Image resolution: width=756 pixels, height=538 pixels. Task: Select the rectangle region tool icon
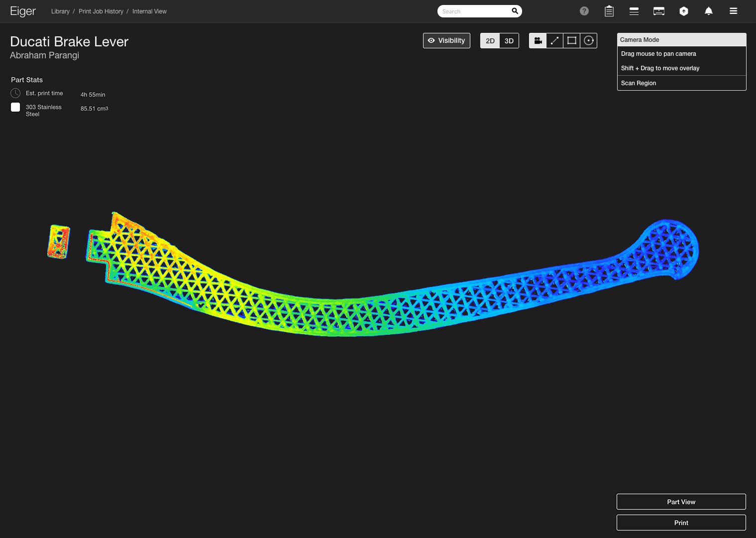click(572, 41)
